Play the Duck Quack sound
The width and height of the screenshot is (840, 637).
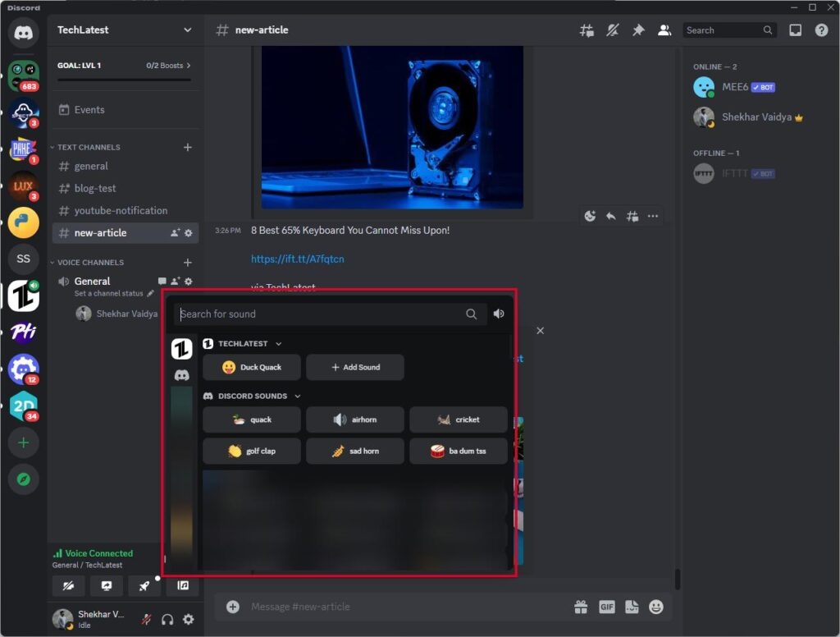(x=252, y=367)
